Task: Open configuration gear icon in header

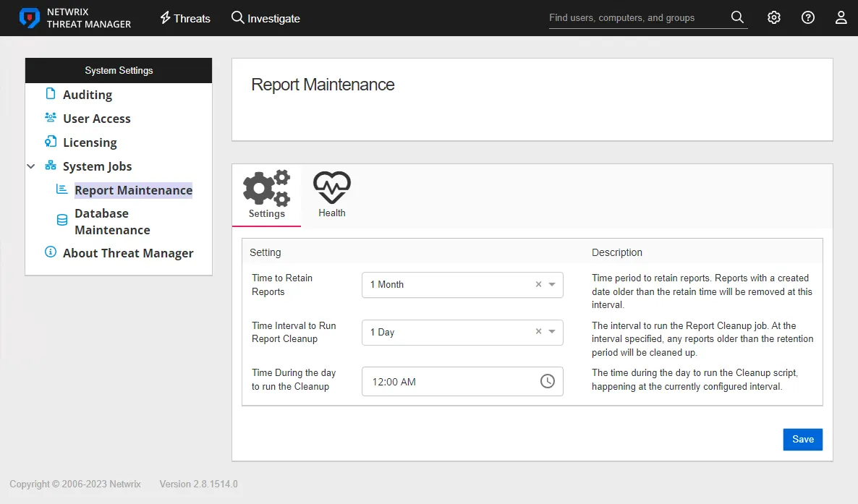Action: click(774, 17)
